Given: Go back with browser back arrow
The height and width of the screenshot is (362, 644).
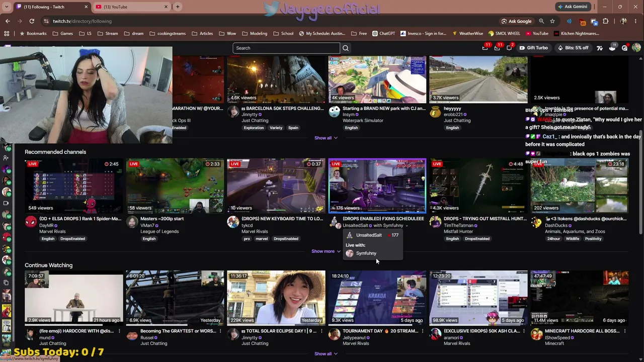Looking at the screenshot, I should coord(8,21).
